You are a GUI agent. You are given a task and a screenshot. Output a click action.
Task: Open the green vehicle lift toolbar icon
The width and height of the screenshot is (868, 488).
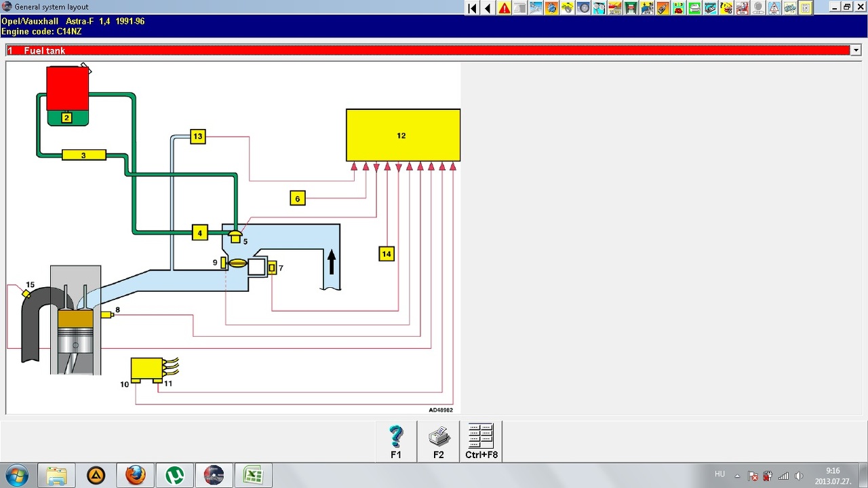631,8
